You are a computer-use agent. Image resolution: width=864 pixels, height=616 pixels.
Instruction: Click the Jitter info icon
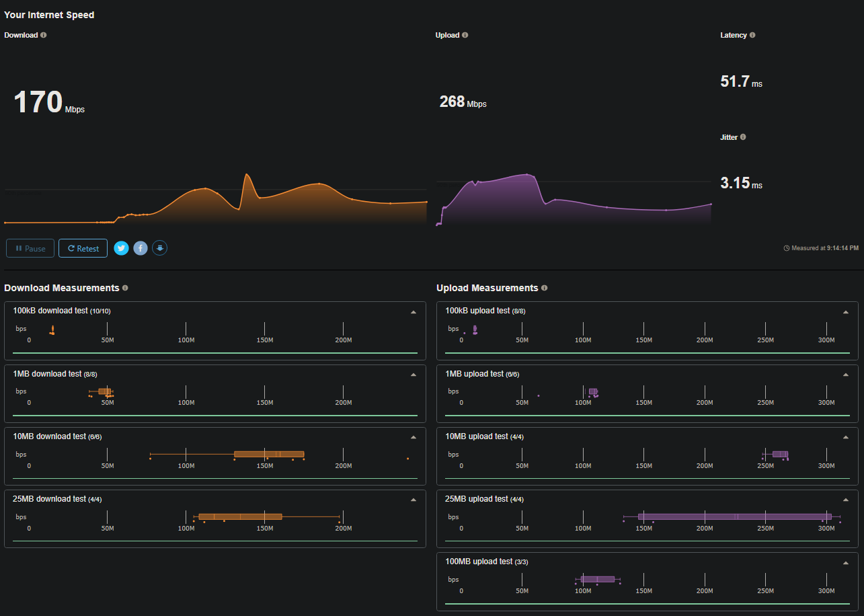tap(743, 137)
